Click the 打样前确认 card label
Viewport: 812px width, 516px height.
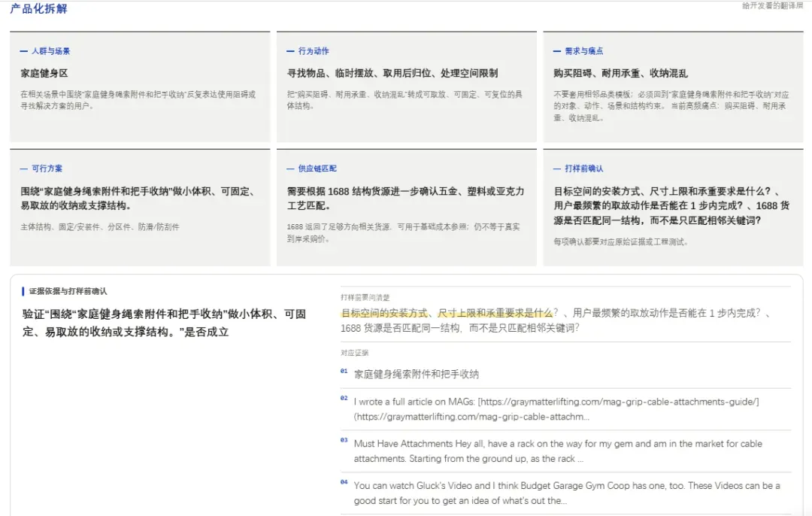point(583,168)
